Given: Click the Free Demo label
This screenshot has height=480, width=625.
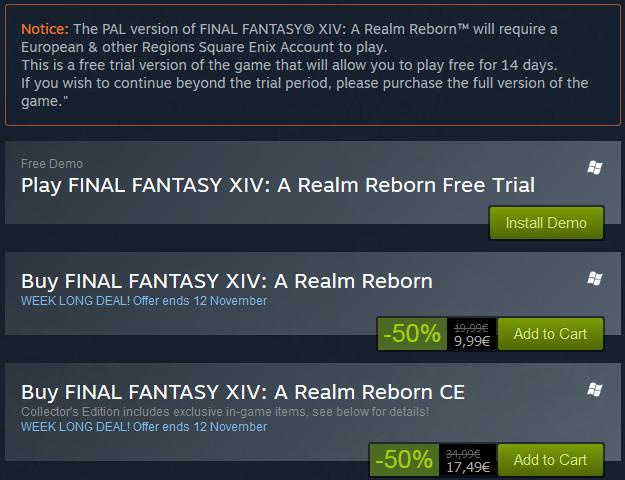Looking at the screenshot, I should [x=52, y=163].
